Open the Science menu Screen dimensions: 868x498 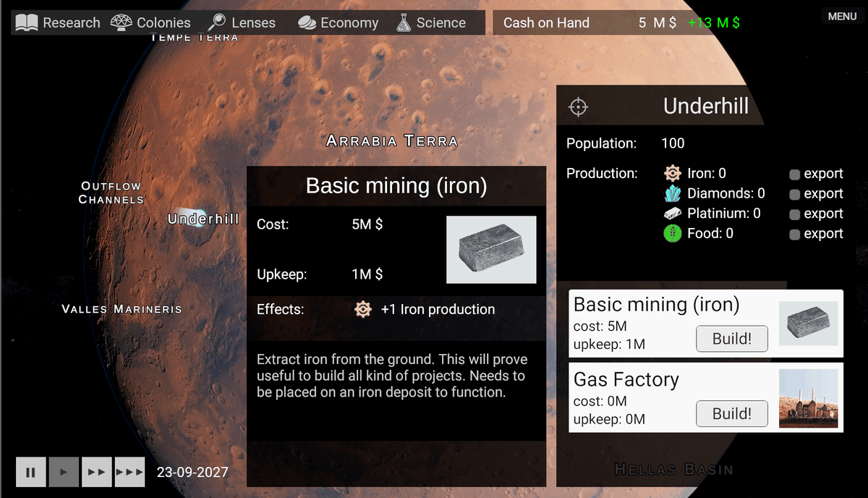[x=431, y=22]
